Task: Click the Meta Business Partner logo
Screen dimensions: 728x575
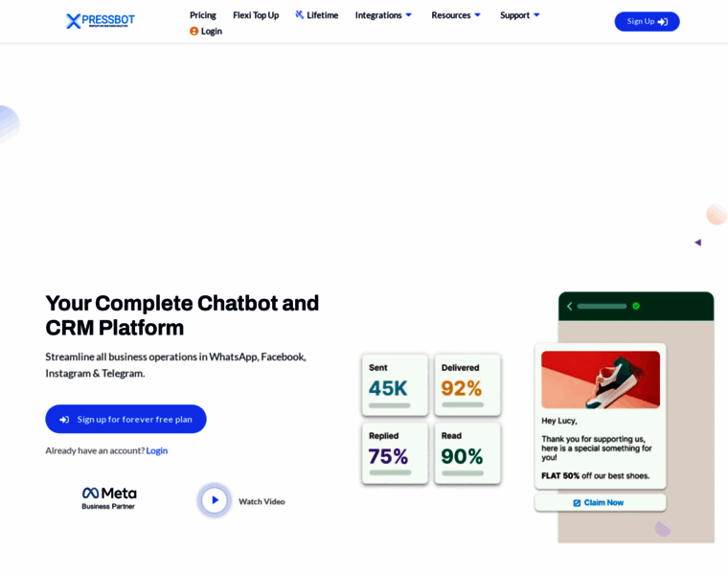Action: pyautogui.click(x=109, y=498)
